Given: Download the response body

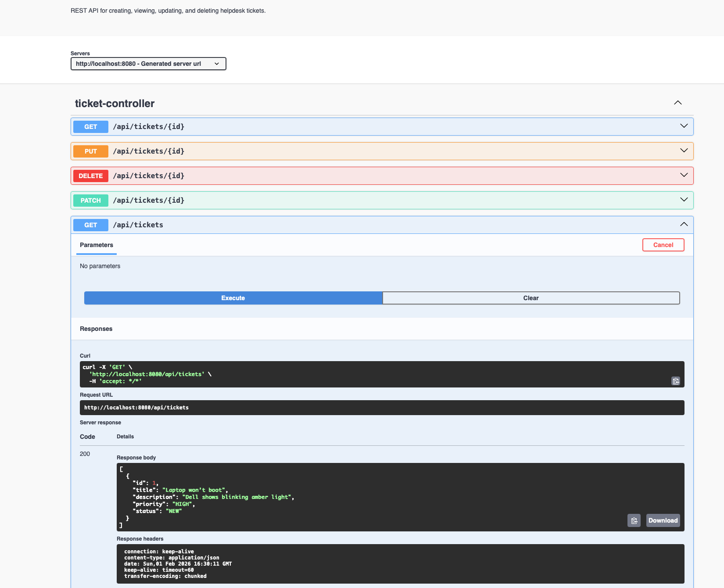Looking at the screenshot, I should point(663,520).
